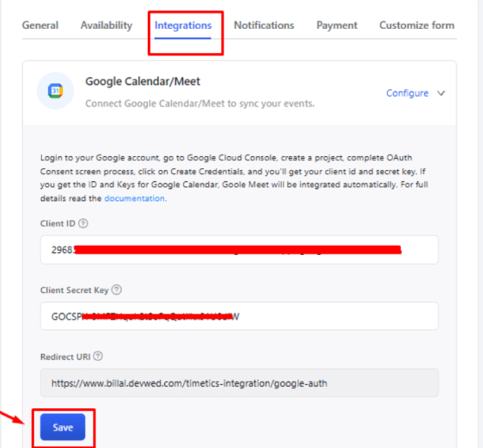Click into the Client Secret Key field
This screenshot has width=483, height=448.
(239, 316)
